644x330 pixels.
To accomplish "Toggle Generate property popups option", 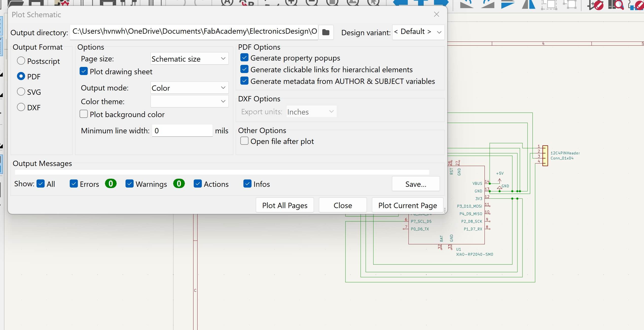I will coord(244,58).
